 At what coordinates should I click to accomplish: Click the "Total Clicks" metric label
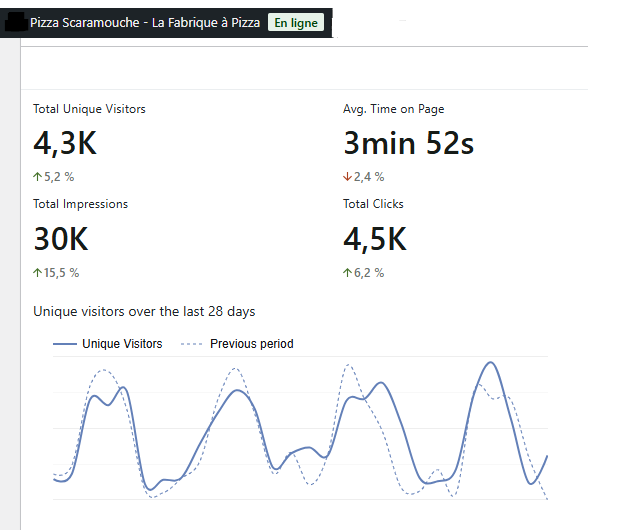pos(373,204)
